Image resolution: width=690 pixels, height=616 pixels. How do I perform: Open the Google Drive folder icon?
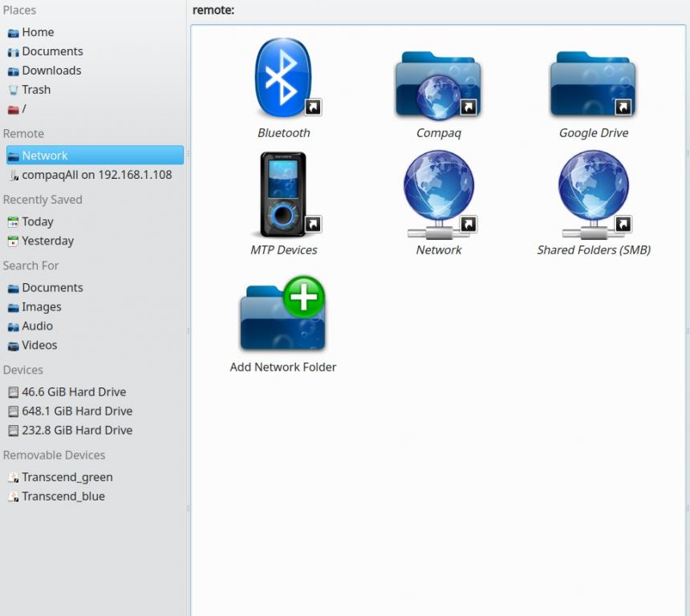coord(593,84)
